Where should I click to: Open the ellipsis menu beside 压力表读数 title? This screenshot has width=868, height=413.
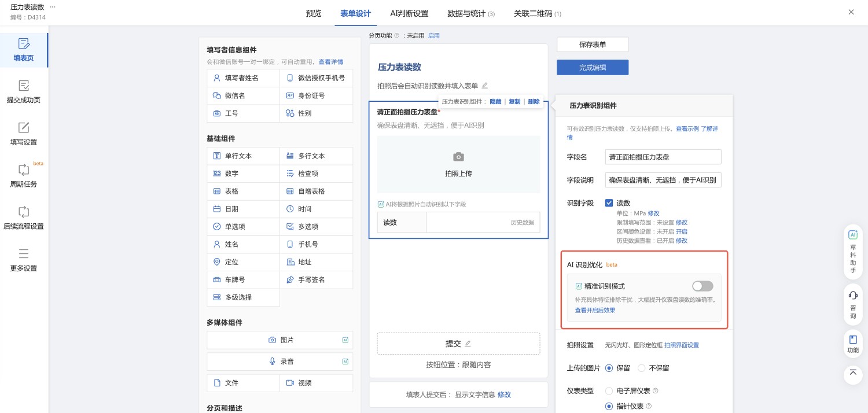click(x=52, y=6)
